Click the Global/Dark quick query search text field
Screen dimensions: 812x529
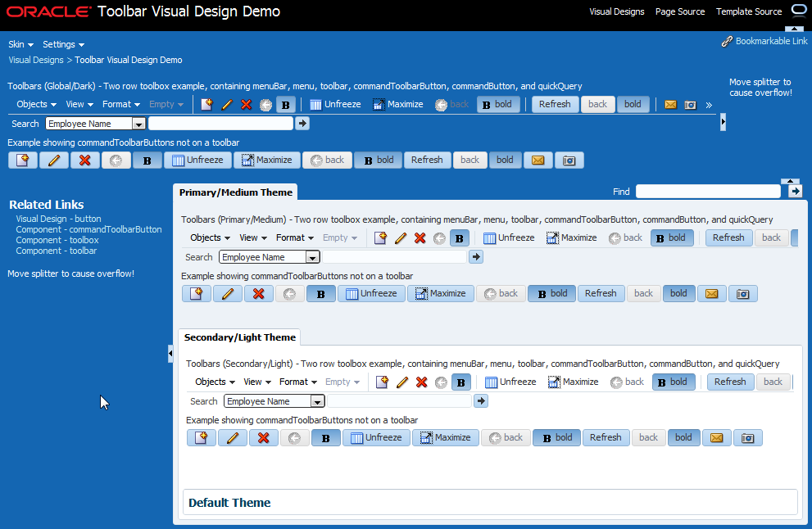pos(220,123)
